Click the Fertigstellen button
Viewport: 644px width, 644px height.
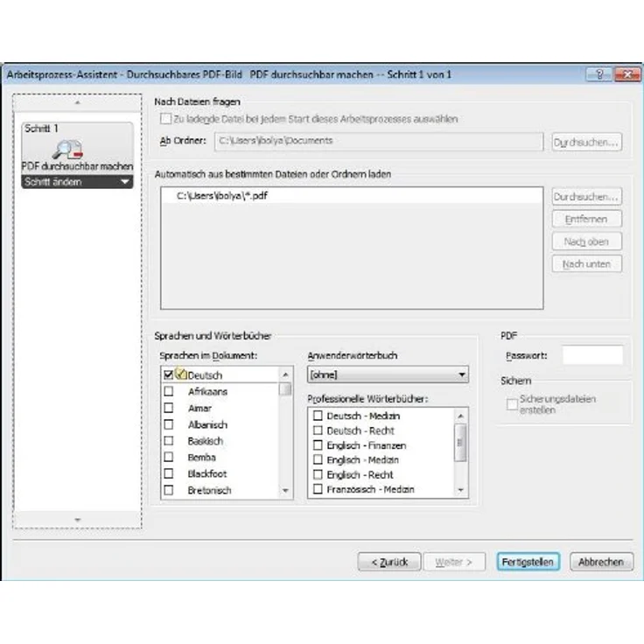point(528,562)
